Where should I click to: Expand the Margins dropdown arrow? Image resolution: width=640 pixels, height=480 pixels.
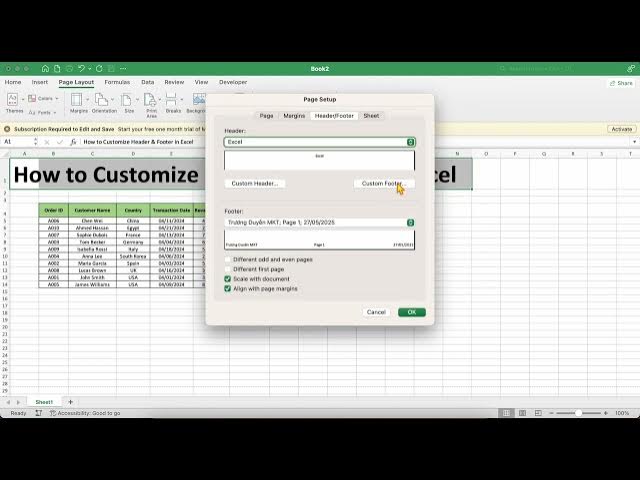click(87, 99)
